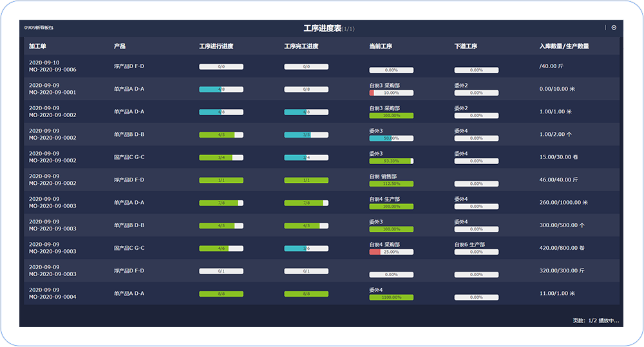
Task: Select the 工序进行进度 column header
Action: [216, 46]
